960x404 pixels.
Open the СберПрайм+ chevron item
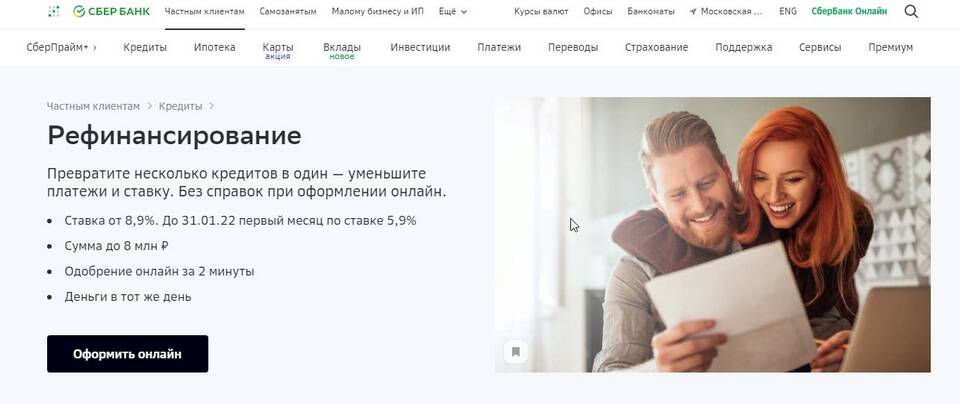click(61, 47)
